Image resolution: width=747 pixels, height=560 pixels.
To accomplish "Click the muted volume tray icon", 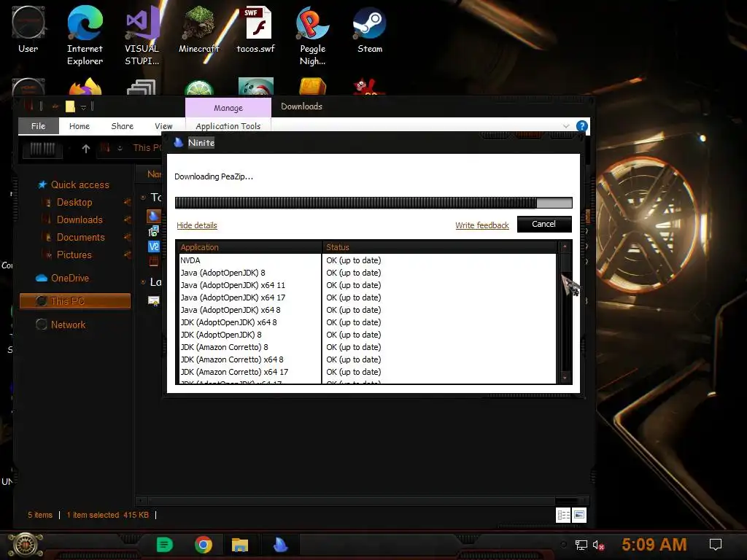I will point(598,545).
